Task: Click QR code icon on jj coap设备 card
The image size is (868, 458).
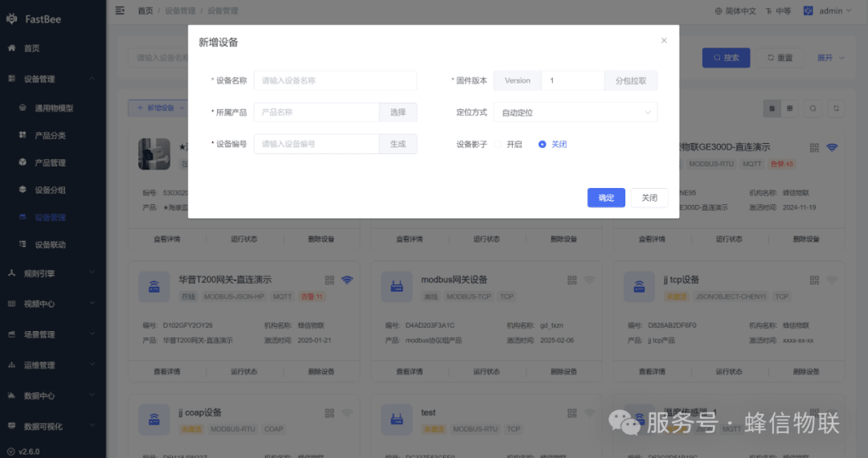Action: (330, 413)
